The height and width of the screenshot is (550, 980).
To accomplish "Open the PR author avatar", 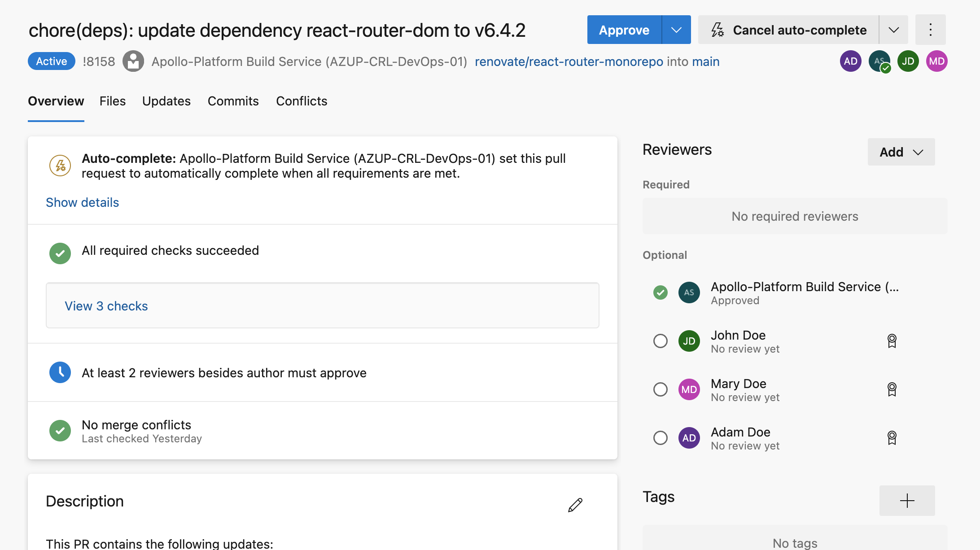I will click(x=133, y=61).
